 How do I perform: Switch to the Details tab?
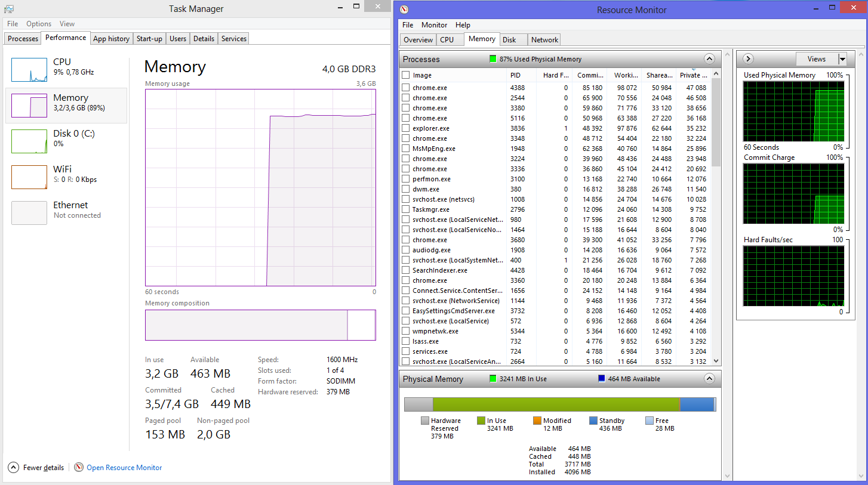204,39
